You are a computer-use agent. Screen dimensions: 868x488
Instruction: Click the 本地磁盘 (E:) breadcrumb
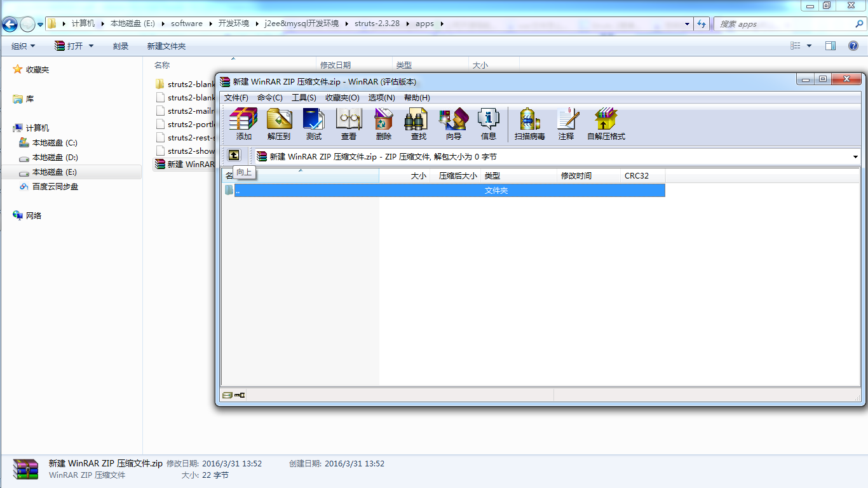point(133,24)
